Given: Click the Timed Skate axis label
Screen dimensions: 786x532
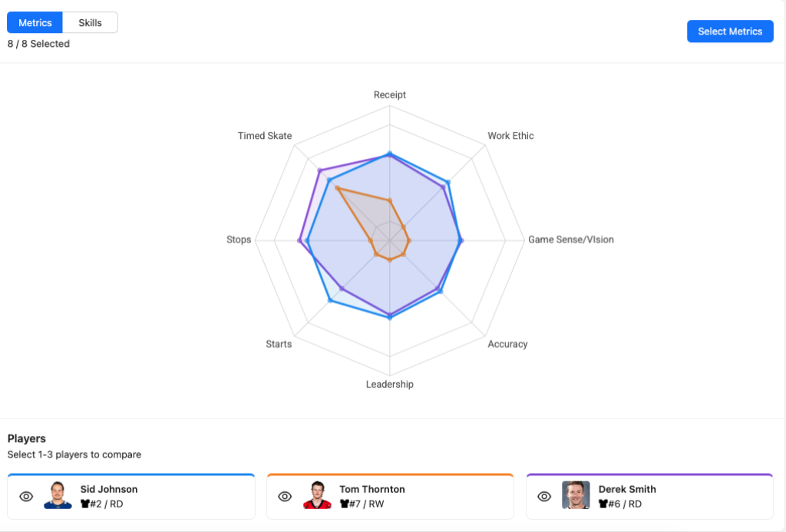Looking at the screenshot, I should tap(265, 136).
